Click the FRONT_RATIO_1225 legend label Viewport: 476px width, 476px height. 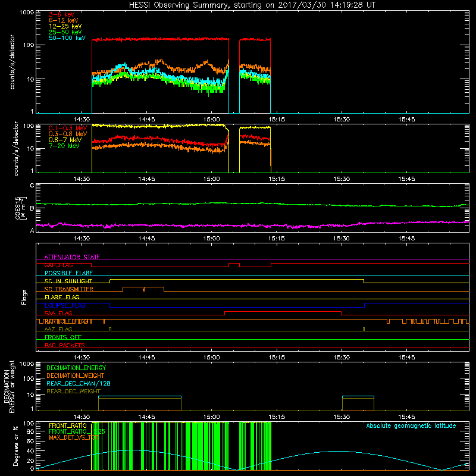click(x=77, y=431)
